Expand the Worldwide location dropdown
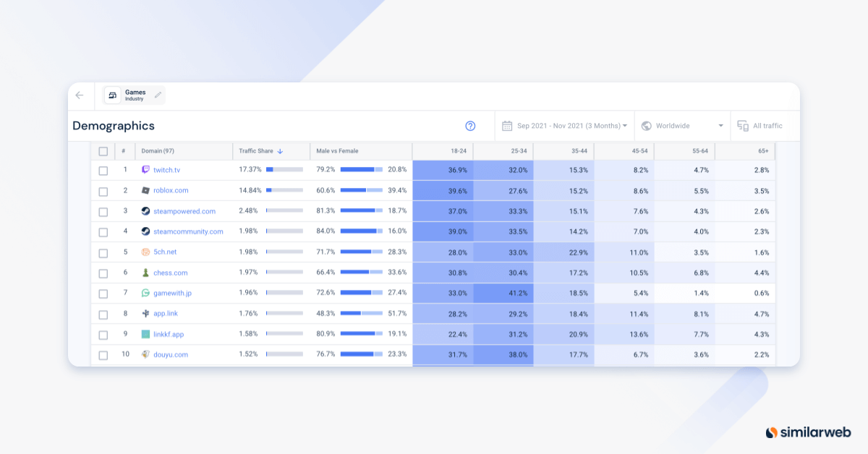This screenshot has height=454, width=868. [x=680, y=125]
